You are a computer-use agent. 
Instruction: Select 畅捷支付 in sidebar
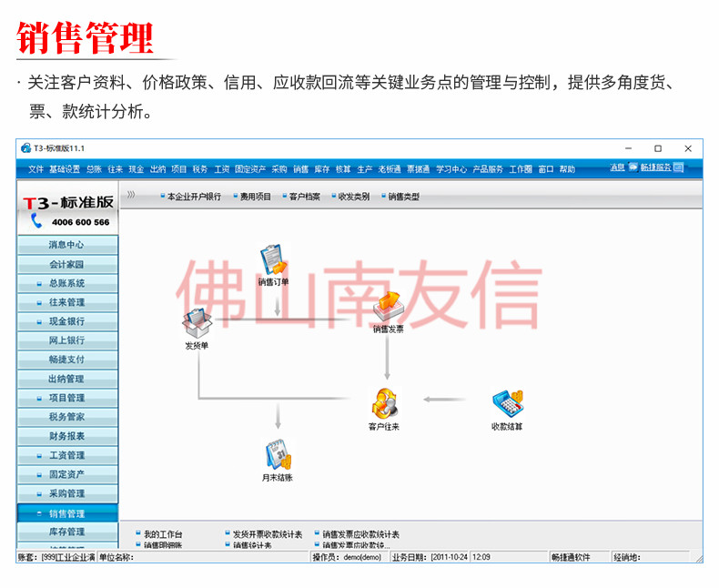[67, 360]
